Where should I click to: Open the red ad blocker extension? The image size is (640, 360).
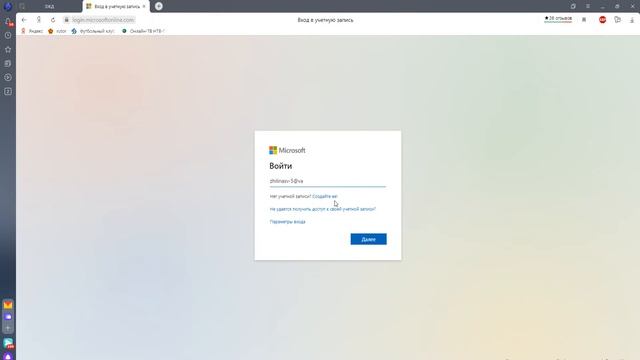602,20
